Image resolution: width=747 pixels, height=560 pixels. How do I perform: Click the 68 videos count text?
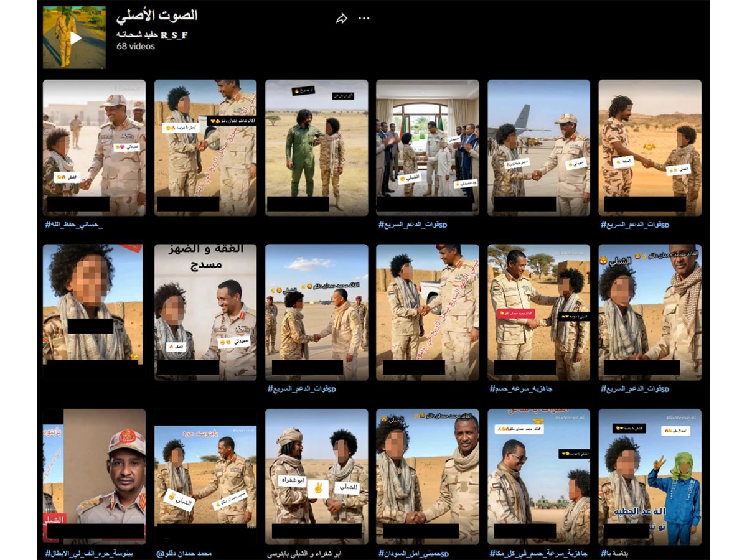point(136,46)
